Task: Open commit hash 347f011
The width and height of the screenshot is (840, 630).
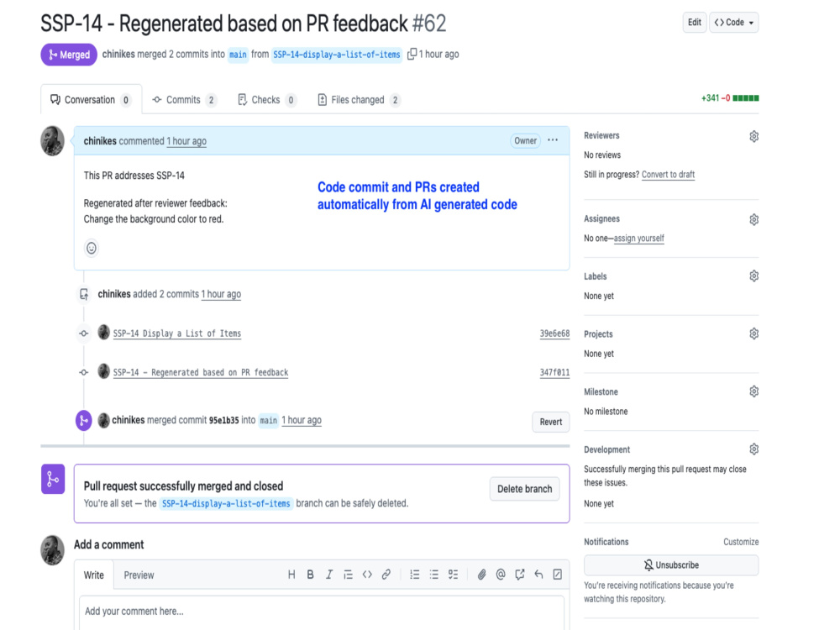Action: coord(554,372)
